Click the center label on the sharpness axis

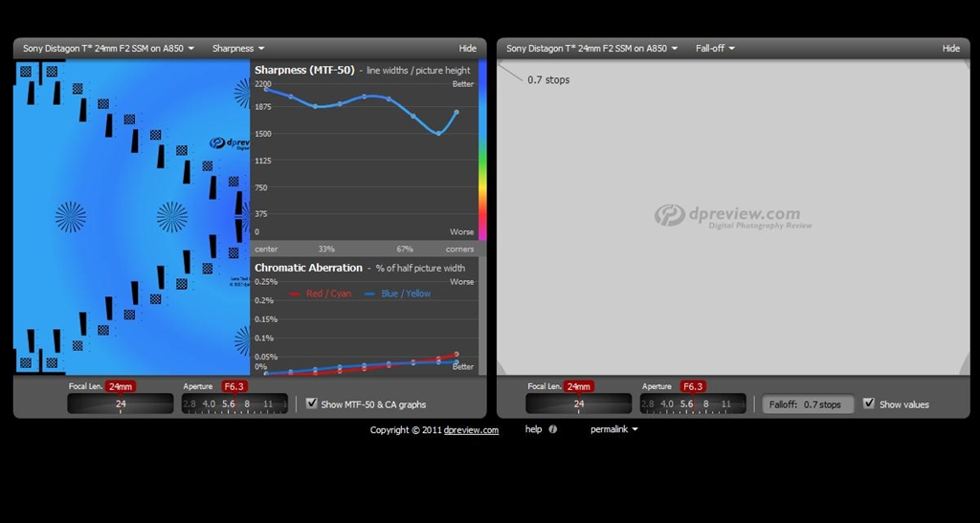[266, 249]
